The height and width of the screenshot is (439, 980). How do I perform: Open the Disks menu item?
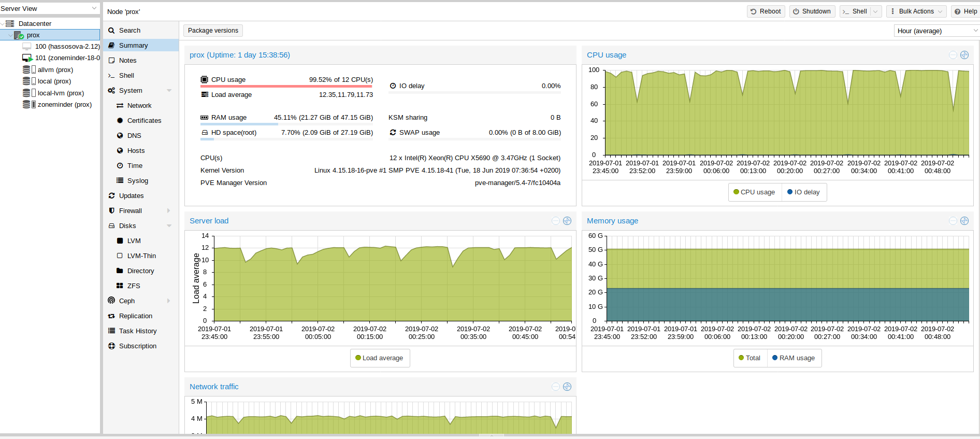141,226
